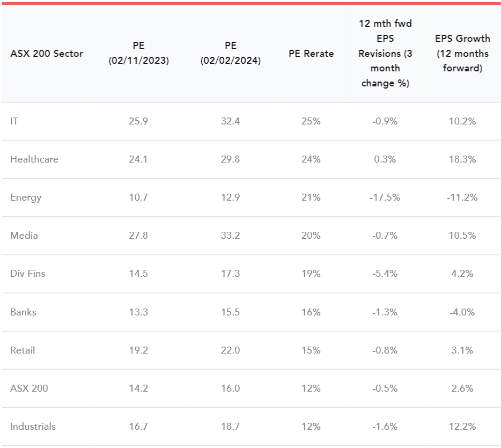The image size is (501, 448).
Task: Select the Div Fins row label
Action: 28,274
